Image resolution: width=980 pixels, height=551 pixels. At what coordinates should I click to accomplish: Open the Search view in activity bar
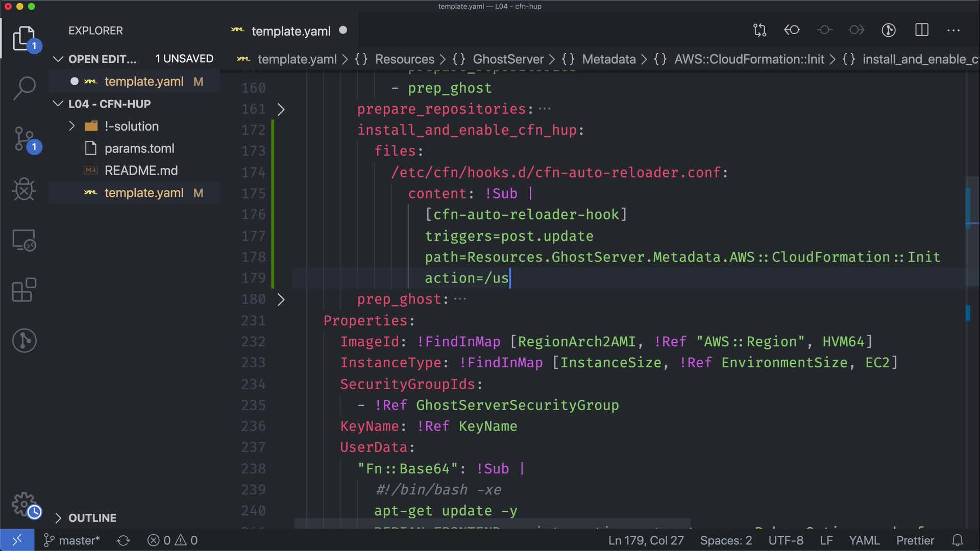pyautogui.click(x=24, y=88)
